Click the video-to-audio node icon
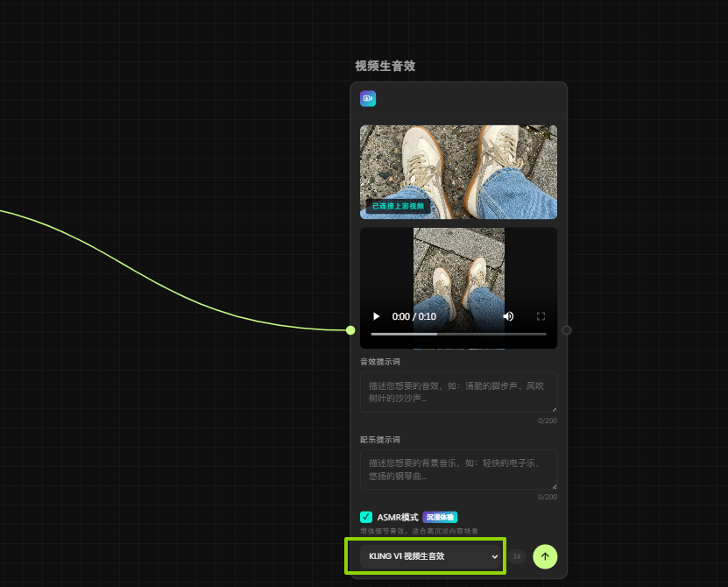The image size is (728, 587). (368, 99)
